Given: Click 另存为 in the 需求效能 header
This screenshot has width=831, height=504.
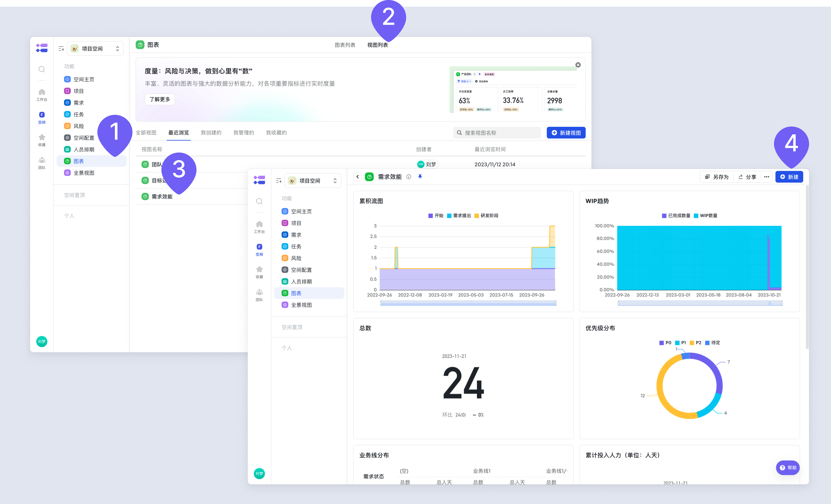Looking at the screenshot, I should click(717, 177).
